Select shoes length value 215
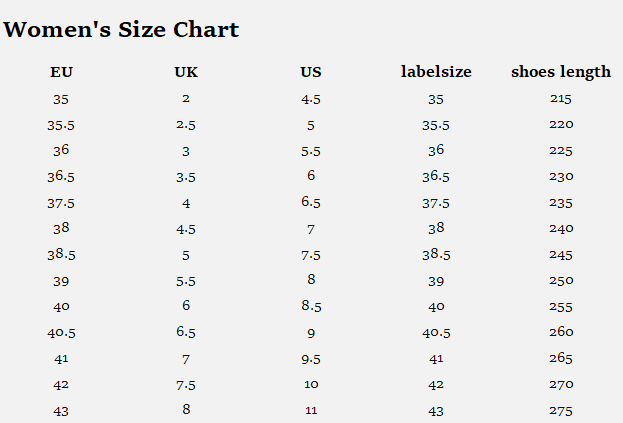Viewport: 623px width, 423px height. 561,99
